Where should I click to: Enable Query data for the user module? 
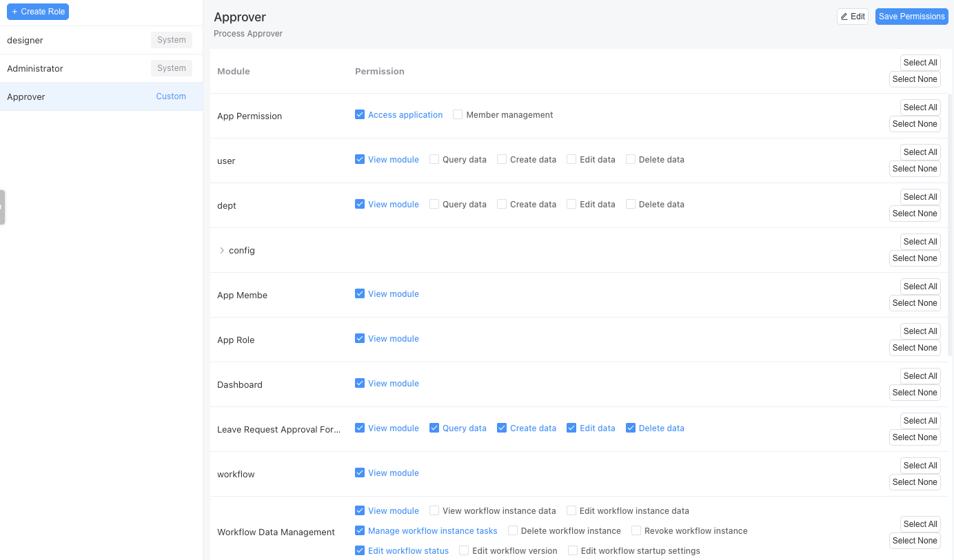tap(434, 159)
